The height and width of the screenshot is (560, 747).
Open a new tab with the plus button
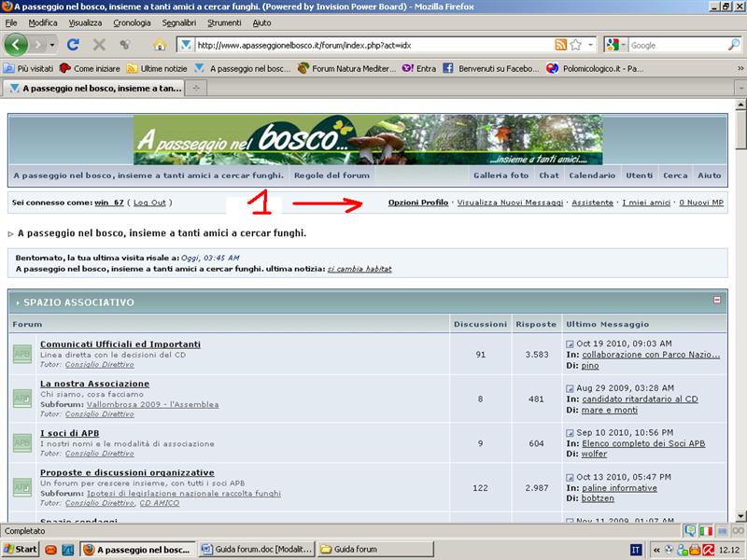pyautogui.click(x=196, y=88)
